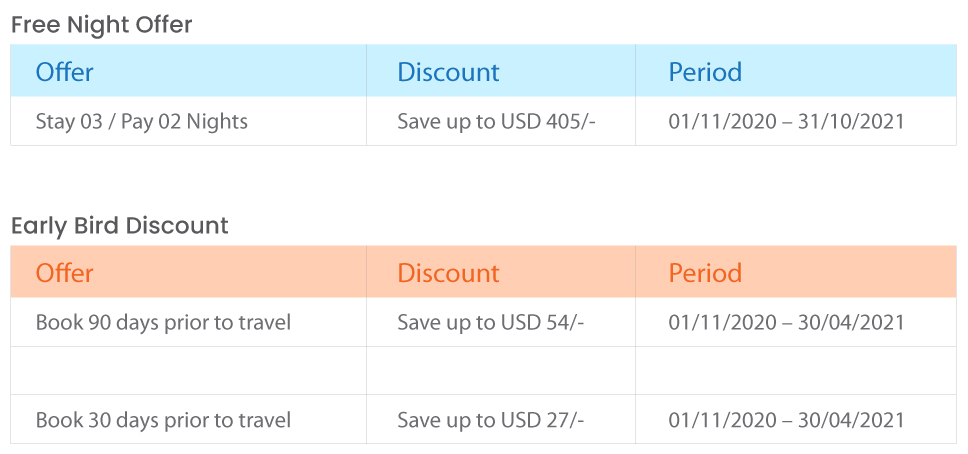Click the empty Offer cell in the middle row
This screenshot has height=454, width=968.
point(188,371)
